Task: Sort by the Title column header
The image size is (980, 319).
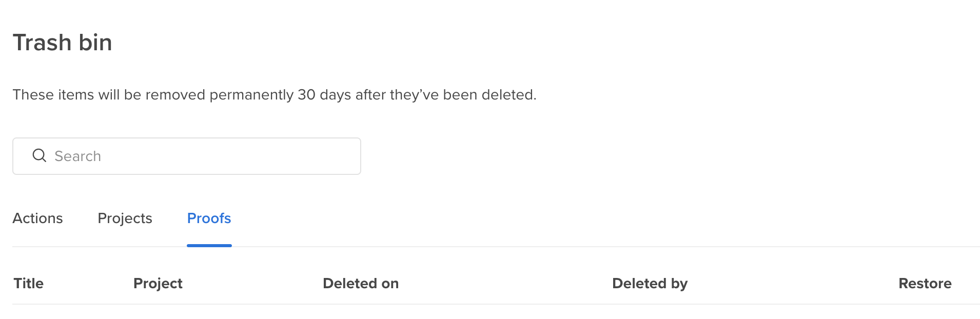Action: point(29,283)
